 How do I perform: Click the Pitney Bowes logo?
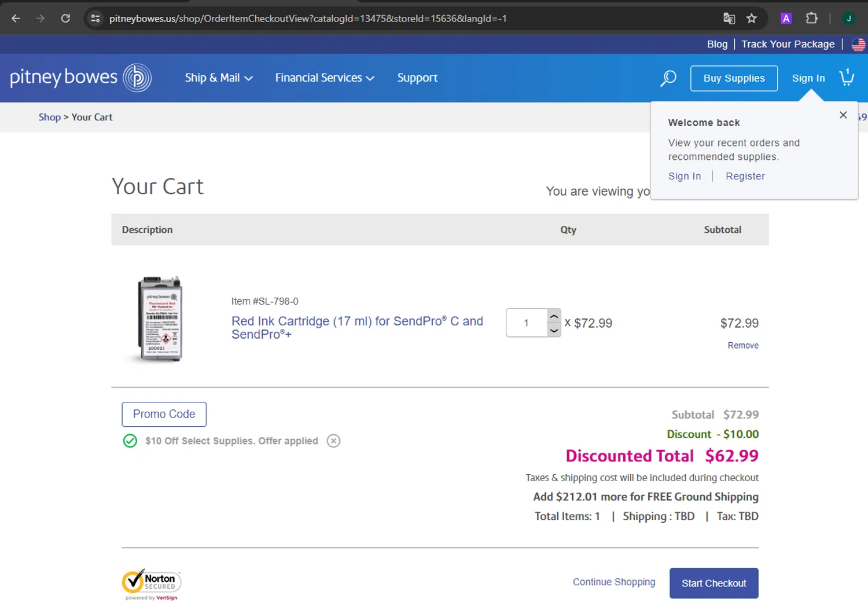tap(81, 78)
